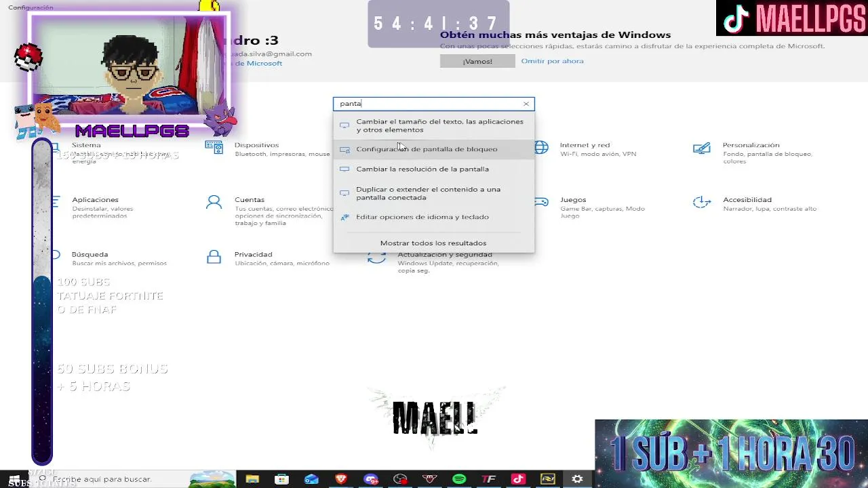
Task: Click the Juegos controller icon
Action: pyautogui.click(x=541, y=202)
